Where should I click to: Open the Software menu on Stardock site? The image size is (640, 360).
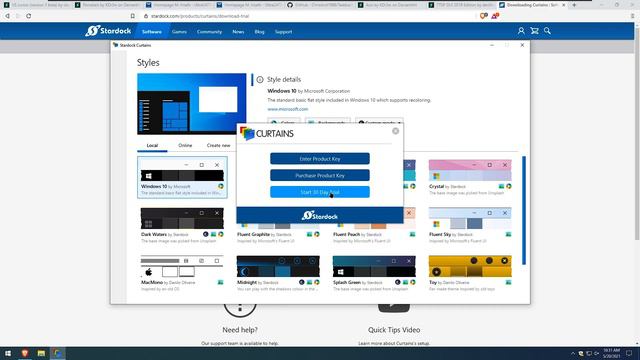151,31
